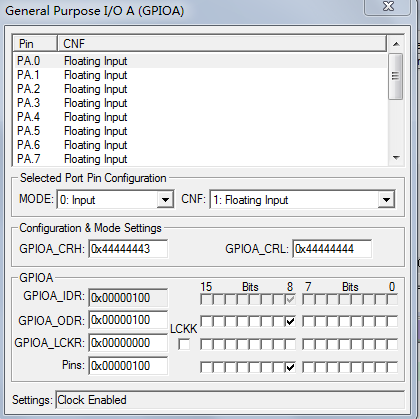
Task: Select the PA.7 pin row
Action: (201, 159)
